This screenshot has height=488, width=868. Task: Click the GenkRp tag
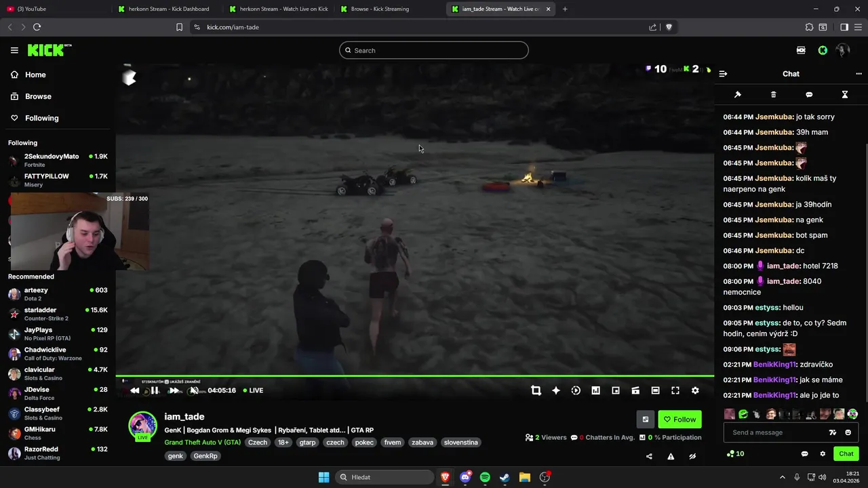coord(205,456)
